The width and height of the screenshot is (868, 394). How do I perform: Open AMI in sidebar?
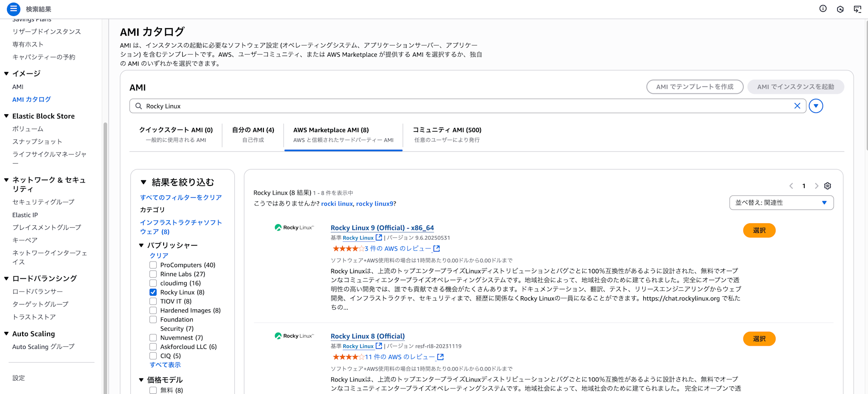pos(18,87)
